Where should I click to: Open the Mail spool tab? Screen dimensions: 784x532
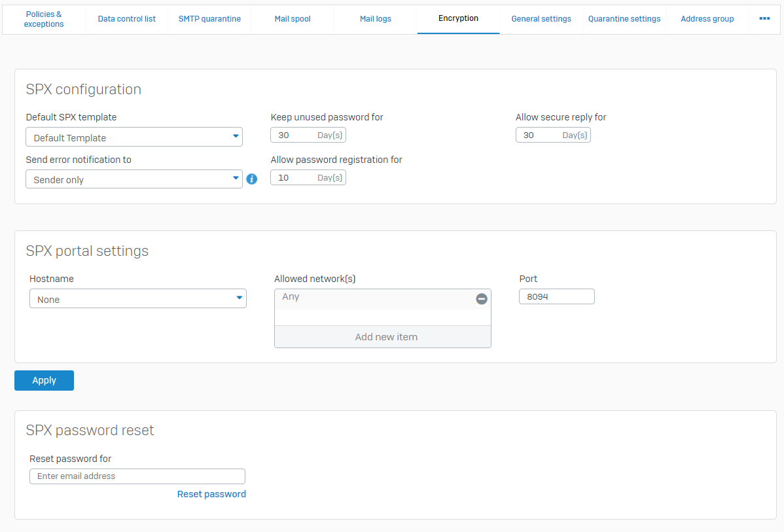click(x=292, y=18)
